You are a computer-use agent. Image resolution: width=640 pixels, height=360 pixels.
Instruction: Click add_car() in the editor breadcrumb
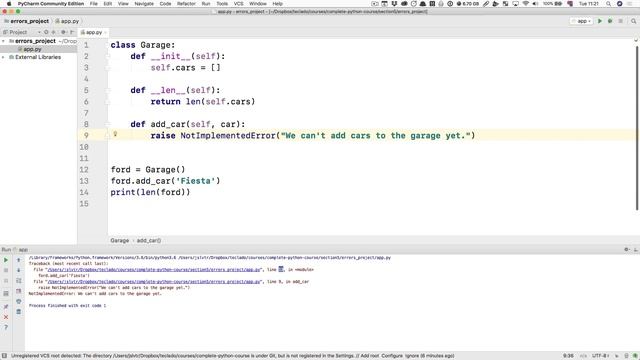coord(149,240)
